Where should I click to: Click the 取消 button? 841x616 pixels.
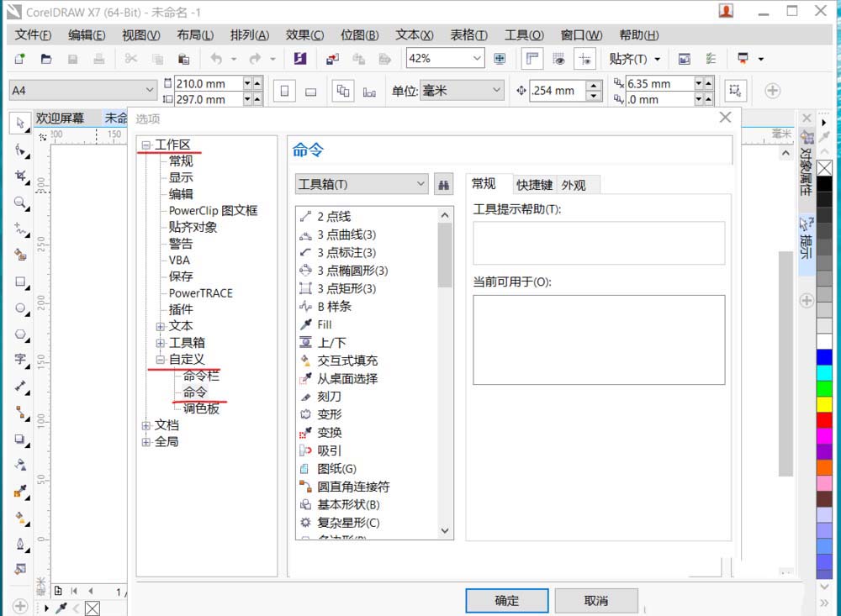pos(596,600)
